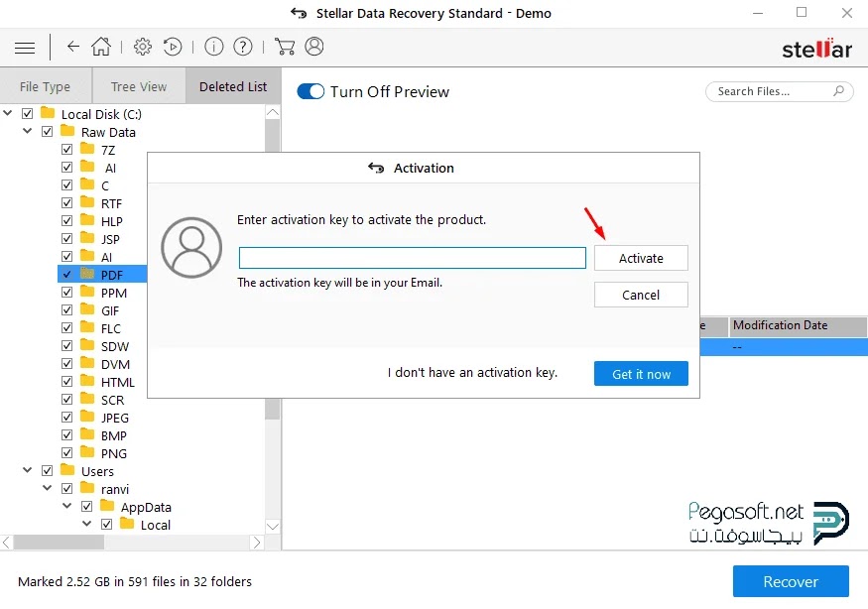Click the Local Disk (C:) folder icon
This screenshot has height=609, width=868.
[x=48, y=113]
